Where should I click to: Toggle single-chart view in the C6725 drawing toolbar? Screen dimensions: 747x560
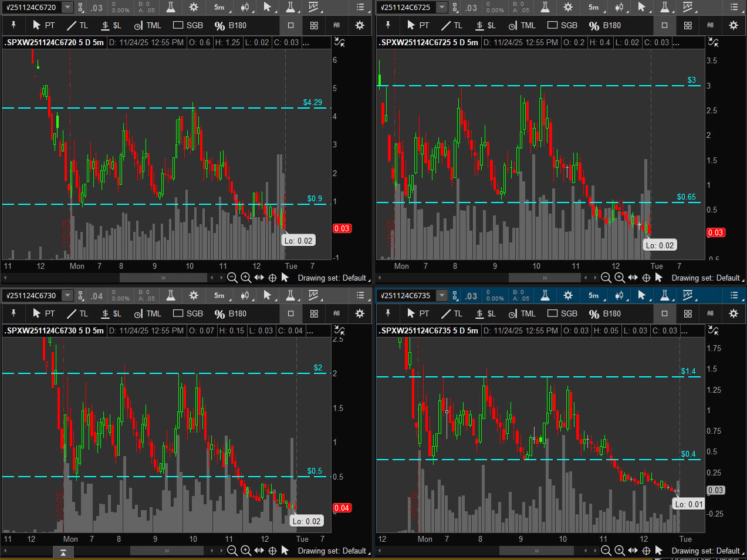point(664,25)
